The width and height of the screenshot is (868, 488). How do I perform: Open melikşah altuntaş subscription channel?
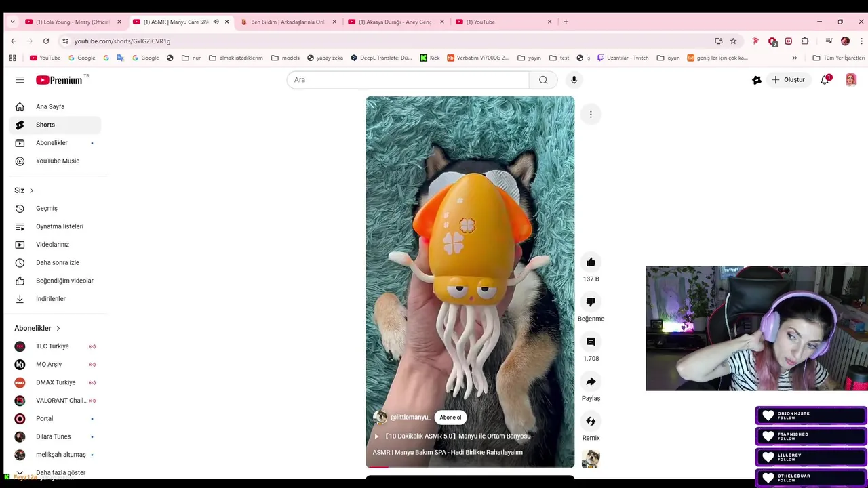[55, 455]
